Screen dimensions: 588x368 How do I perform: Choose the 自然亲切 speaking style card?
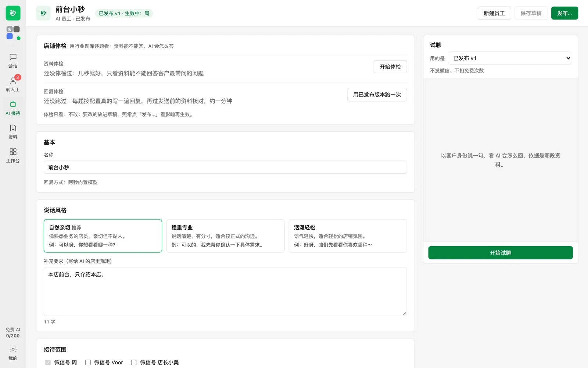103,236
